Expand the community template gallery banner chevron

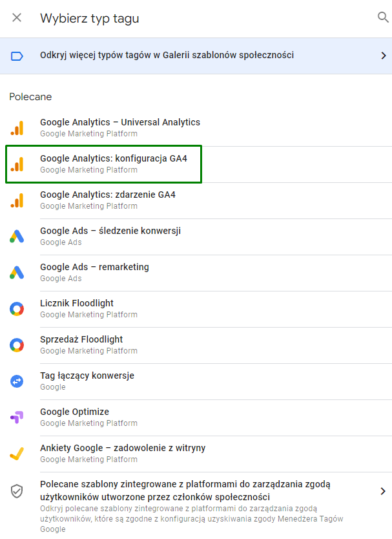[x=381, y=56]
